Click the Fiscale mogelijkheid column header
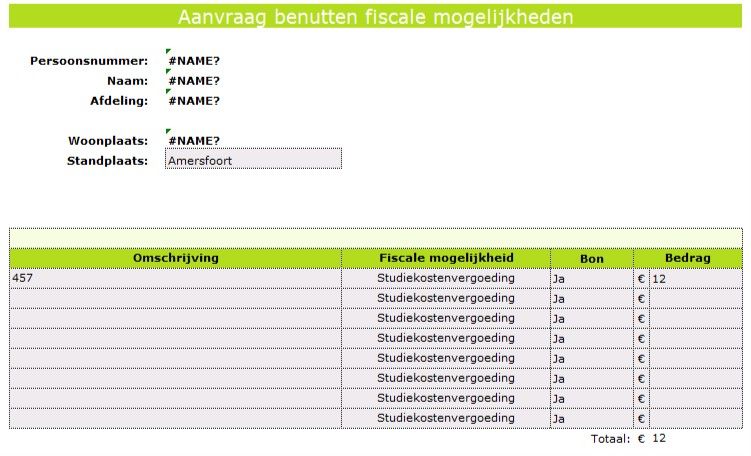 coord(446,258)
